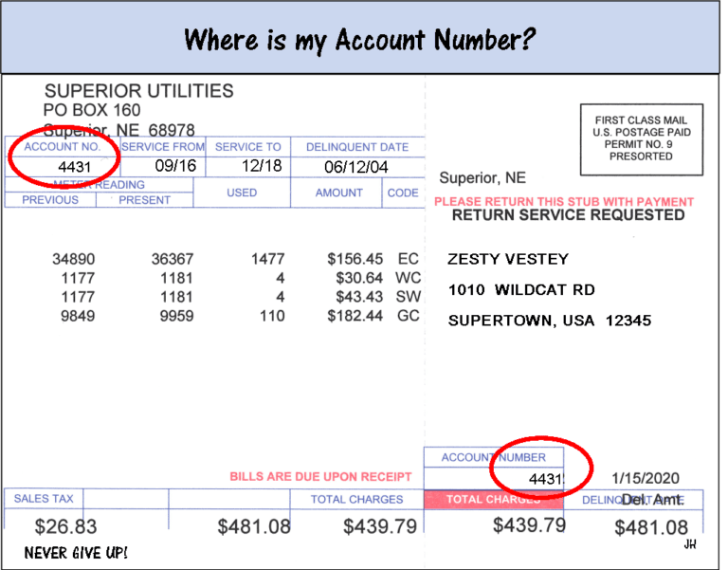Click the previous meter reading 34890
Image resolution: width=728 pixels, height=570 pixels.
[72, 259]
